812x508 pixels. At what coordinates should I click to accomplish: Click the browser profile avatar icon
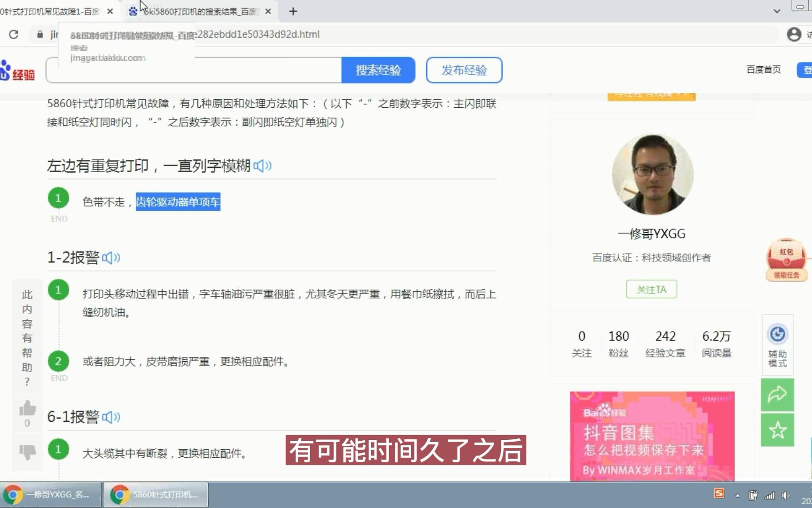coord(794,34)
